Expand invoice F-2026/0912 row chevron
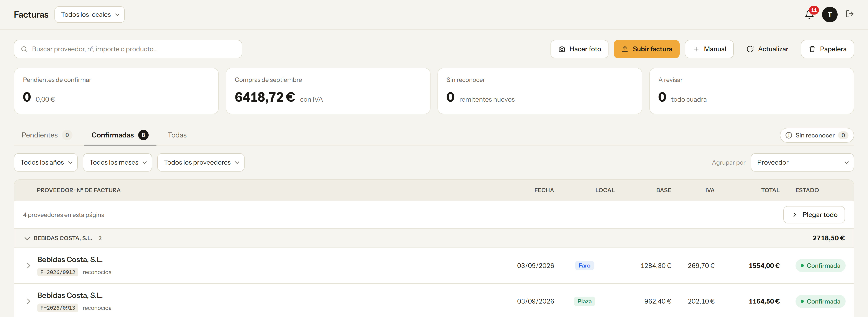 [x=29, y=266]
